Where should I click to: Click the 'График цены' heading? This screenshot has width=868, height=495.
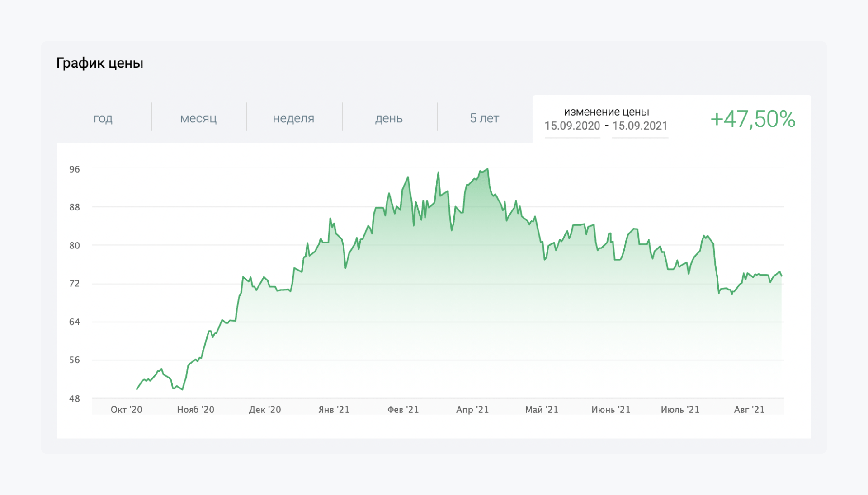click(99, 63)
